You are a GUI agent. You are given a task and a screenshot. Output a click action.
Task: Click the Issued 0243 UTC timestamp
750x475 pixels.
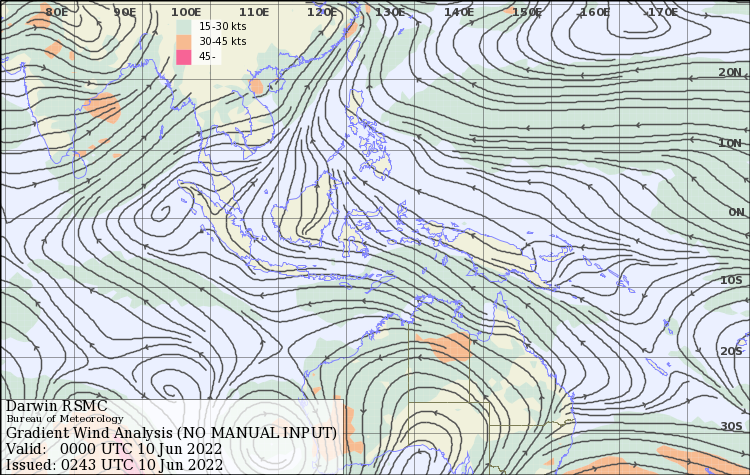coord(114,464)
